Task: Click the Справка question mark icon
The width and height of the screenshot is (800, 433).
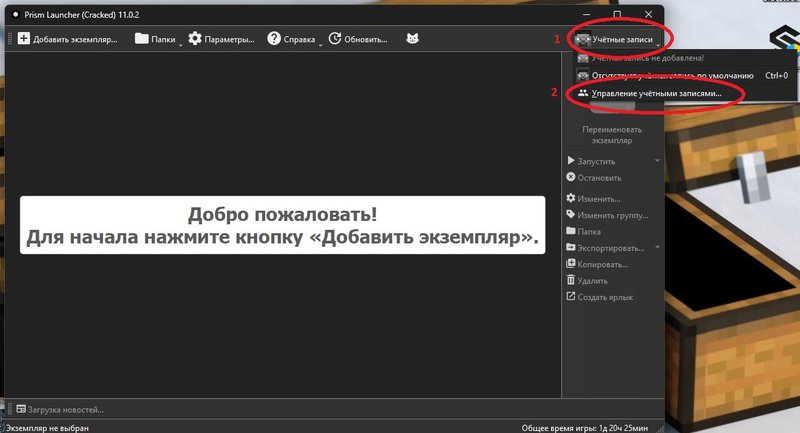Action: pyautogui.click(x=274, y=39)
